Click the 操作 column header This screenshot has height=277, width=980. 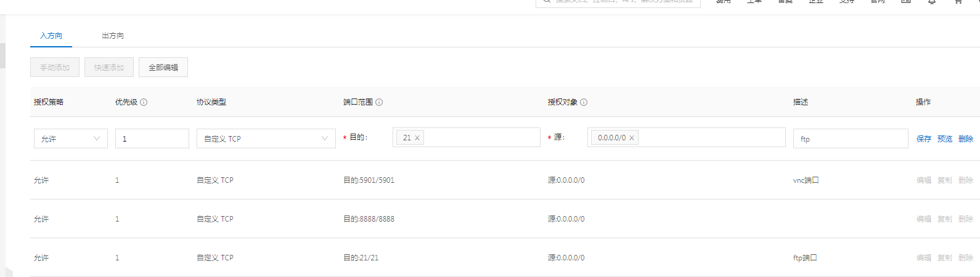[x=923, y=102]
